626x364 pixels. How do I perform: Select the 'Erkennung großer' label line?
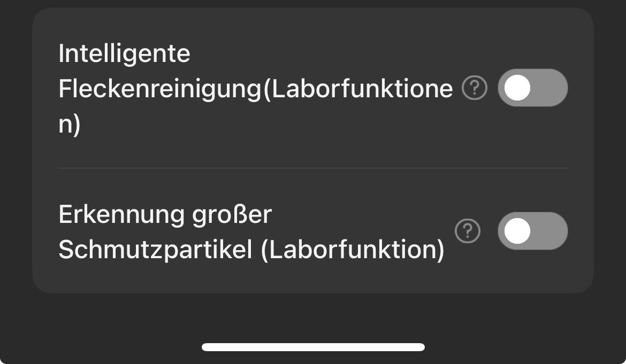pyautogui.click(x=165, y=215)
